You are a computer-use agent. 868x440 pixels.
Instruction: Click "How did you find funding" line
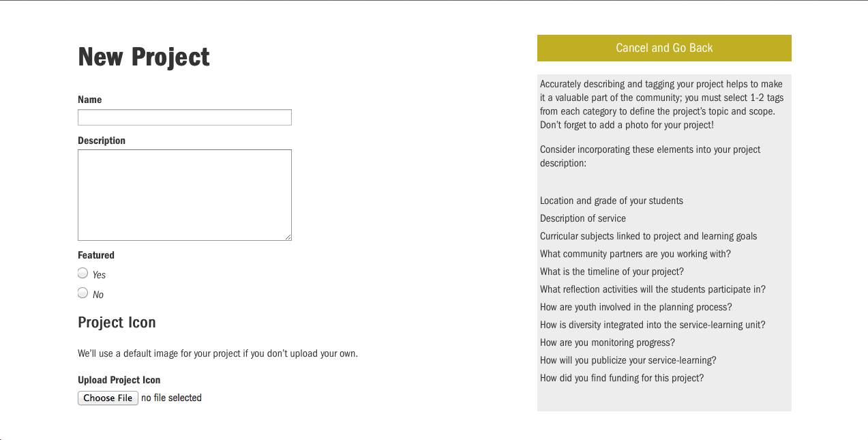[x=622, y=378]
